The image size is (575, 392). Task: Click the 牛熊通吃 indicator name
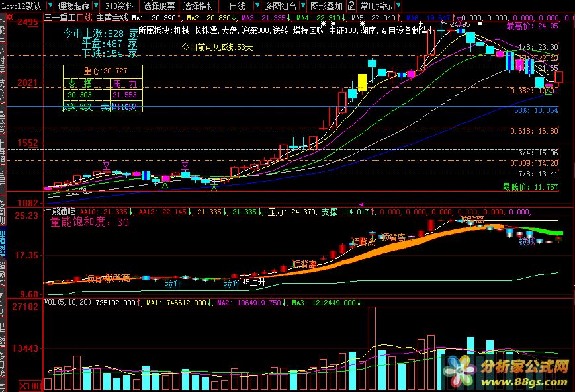(60, 211)
